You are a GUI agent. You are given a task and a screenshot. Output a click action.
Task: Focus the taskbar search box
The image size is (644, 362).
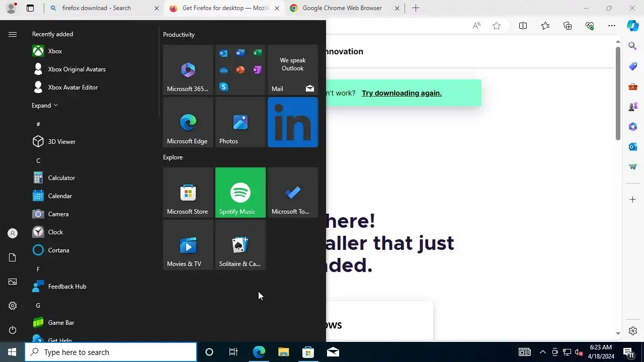tap(111, 352)
